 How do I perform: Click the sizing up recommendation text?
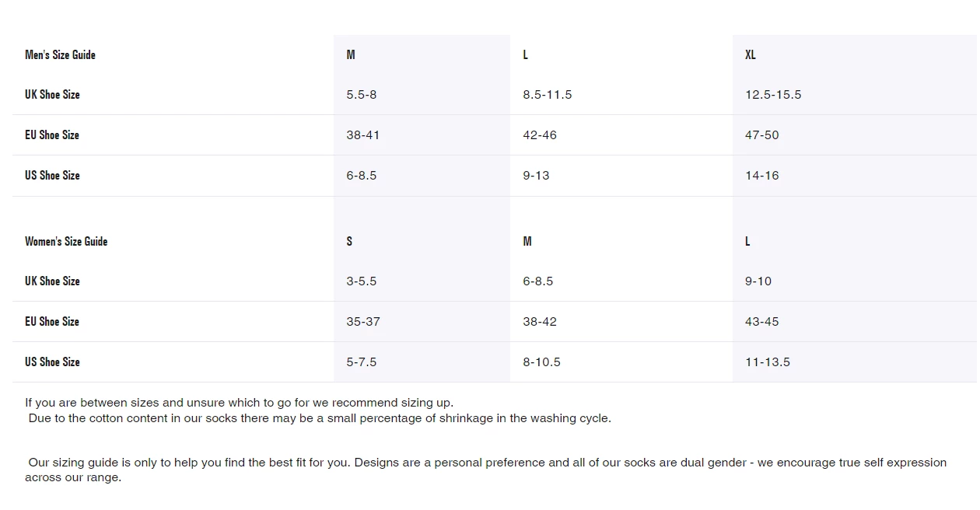click(239, 403)
